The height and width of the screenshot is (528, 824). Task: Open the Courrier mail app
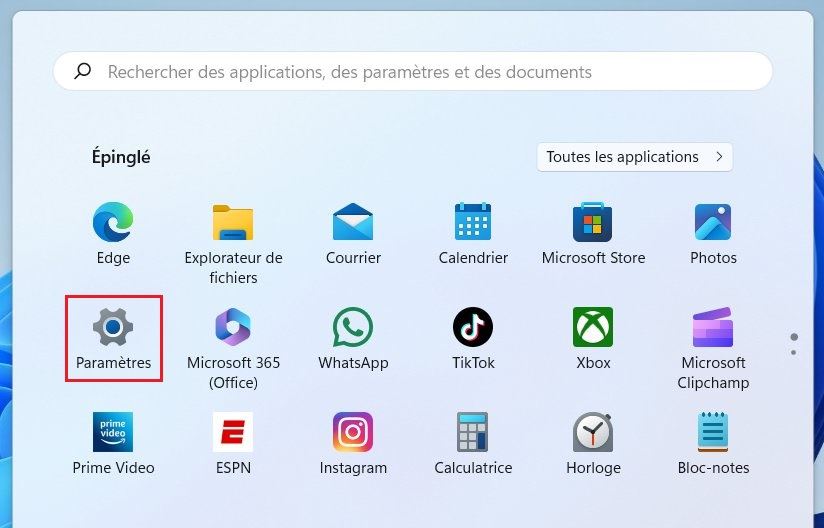353,234
